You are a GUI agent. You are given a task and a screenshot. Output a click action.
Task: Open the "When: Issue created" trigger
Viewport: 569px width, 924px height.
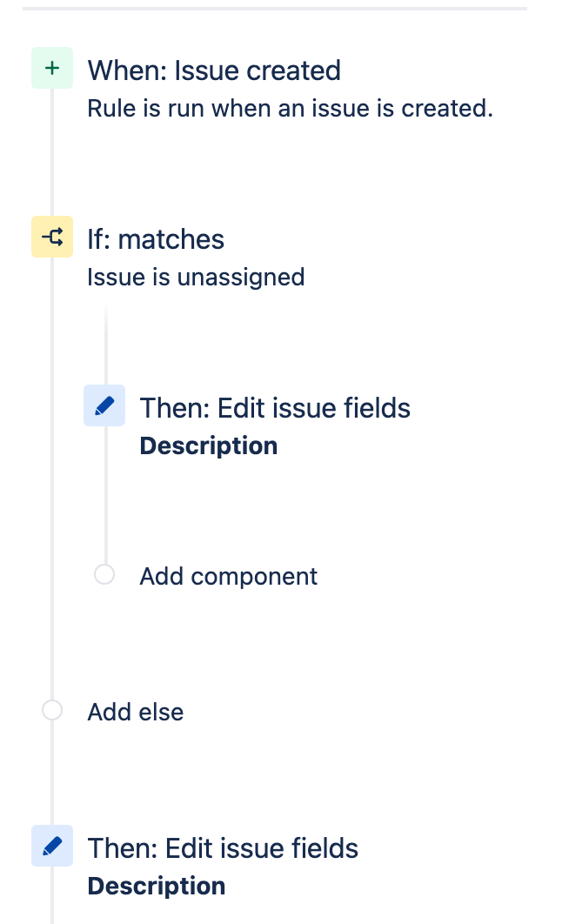coord(214,70)
